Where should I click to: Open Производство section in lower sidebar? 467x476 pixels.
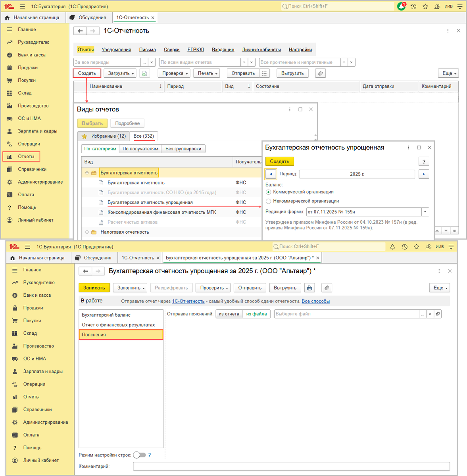click(x=38, y=346)
